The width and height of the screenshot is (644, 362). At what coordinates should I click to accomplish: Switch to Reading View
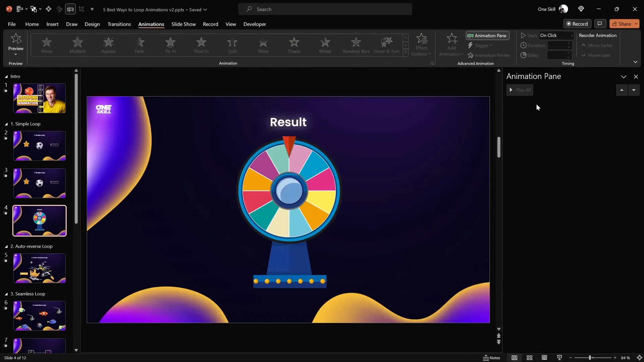coord(544,358)
